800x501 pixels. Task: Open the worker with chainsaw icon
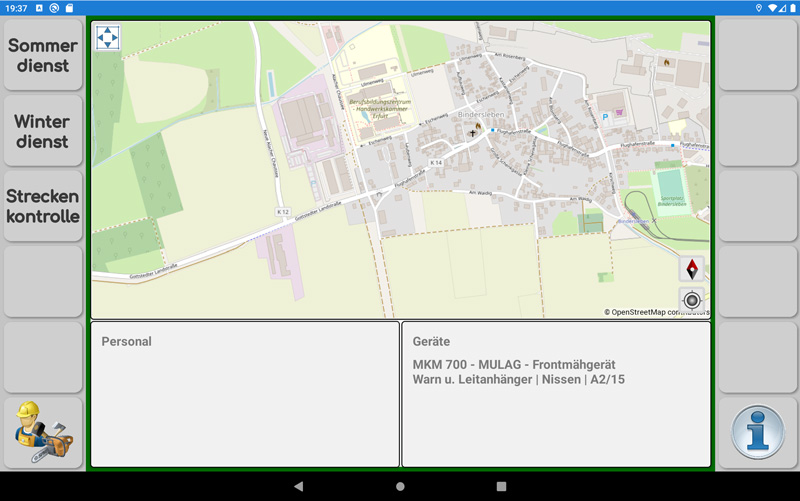(43, 433)
